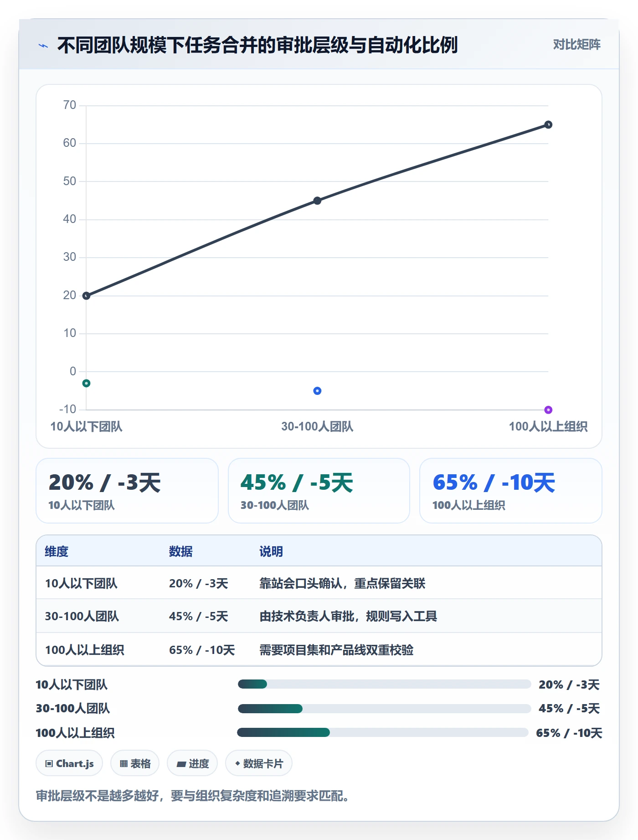Click the blue data point at -5
638x840 pixels.
click(317, 391)
